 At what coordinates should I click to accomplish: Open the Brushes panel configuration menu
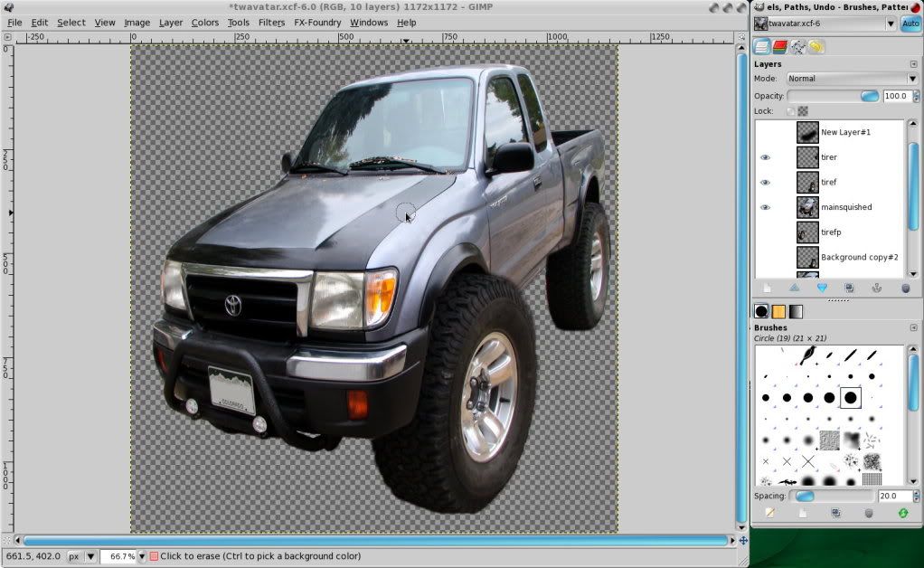tap(913, 327)
